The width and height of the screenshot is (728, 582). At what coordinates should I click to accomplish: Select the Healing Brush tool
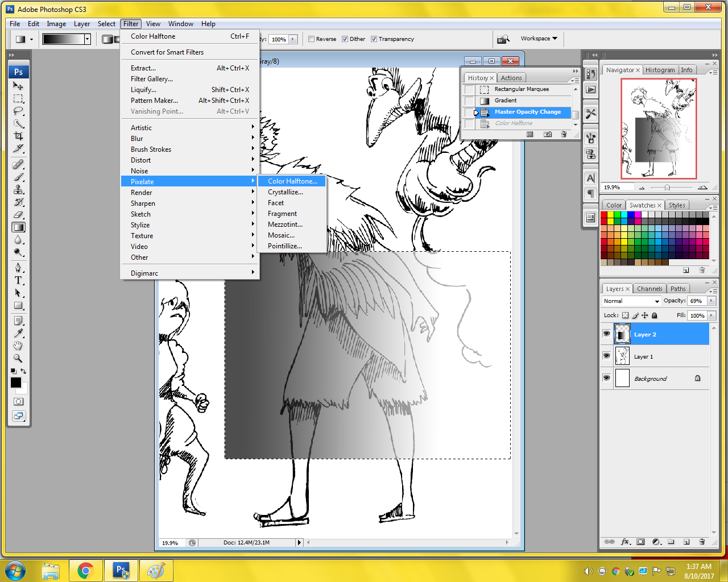pyautogui.click(x=18, y=165)
